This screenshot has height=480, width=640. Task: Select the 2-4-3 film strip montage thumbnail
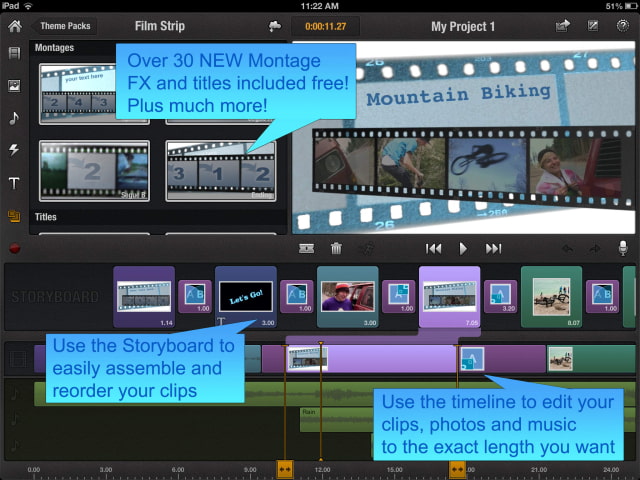[x=78, y=94]
